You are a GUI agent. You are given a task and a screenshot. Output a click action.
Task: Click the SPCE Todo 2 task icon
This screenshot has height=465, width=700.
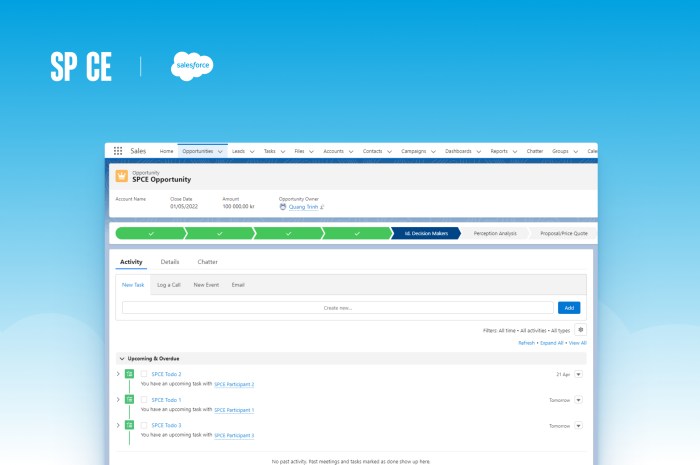coord(129,374)
